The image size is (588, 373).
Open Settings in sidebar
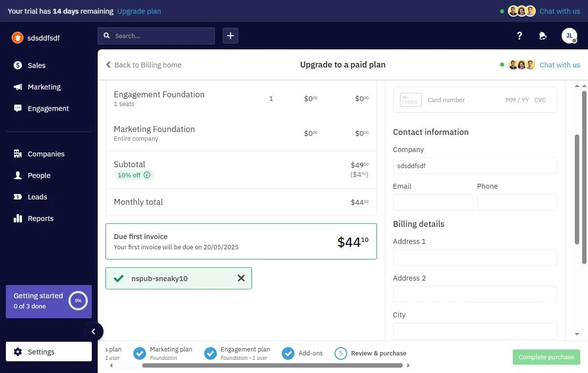pos(49,351)
